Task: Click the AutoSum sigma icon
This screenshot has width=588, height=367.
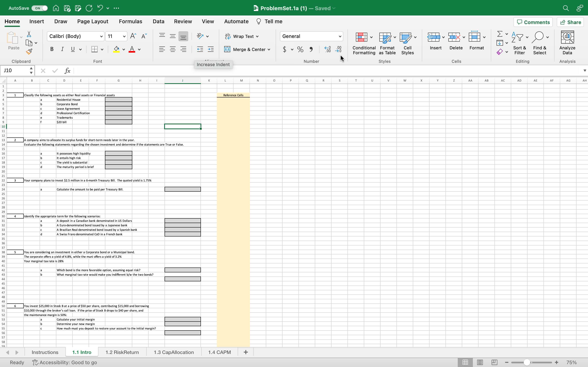Action: click(x=500, y=34)
